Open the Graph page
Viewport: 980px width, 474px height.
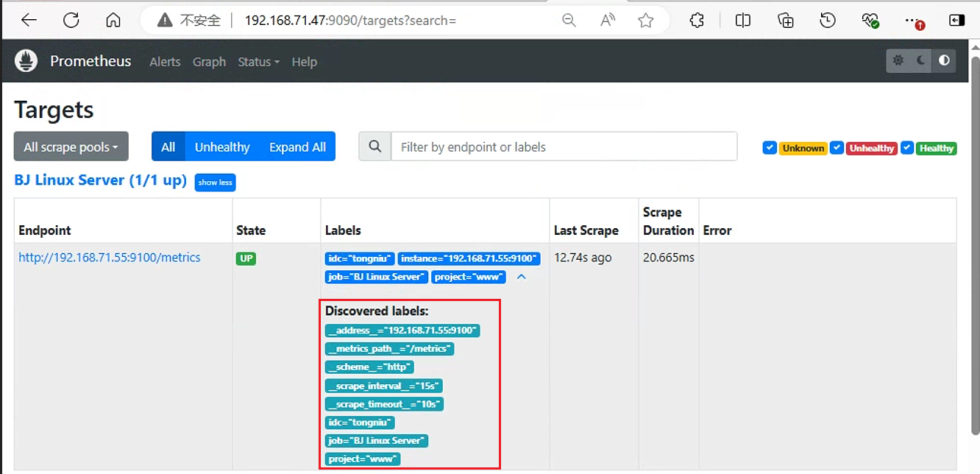pos(209,62)
